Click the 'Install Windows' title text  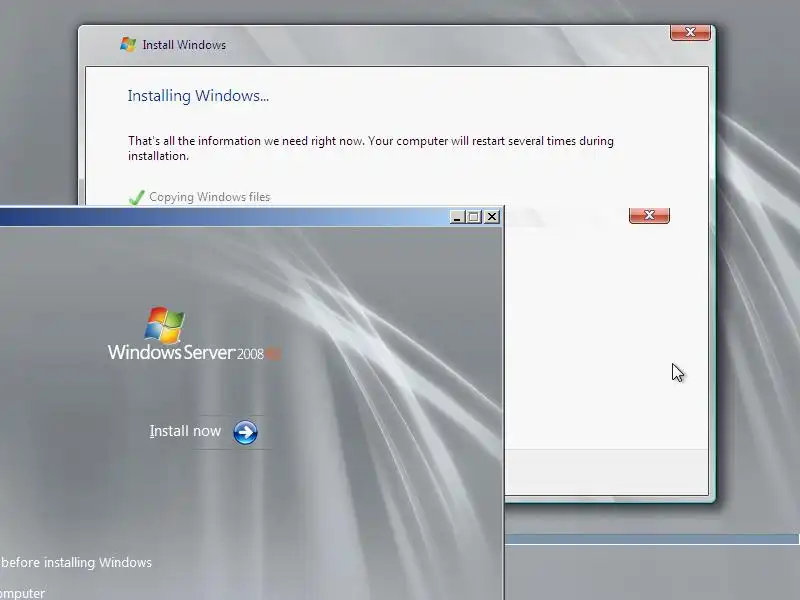pos(184,45)
